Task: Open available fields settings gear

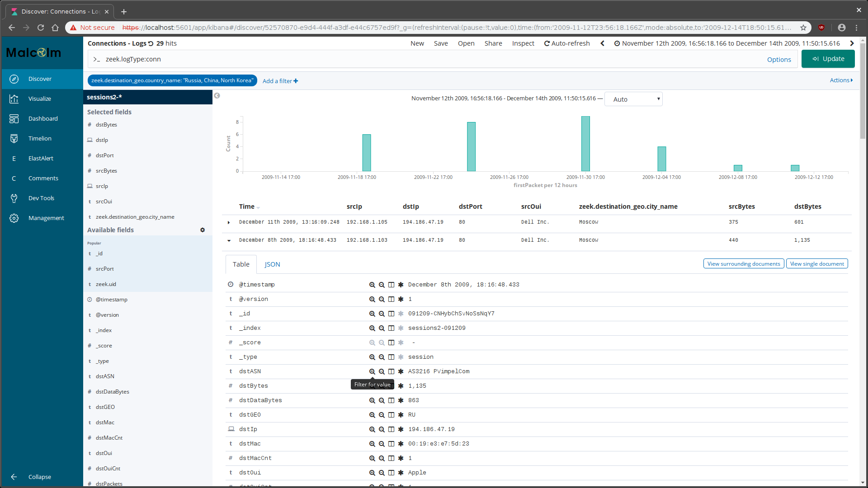Action: click(203, 230)
